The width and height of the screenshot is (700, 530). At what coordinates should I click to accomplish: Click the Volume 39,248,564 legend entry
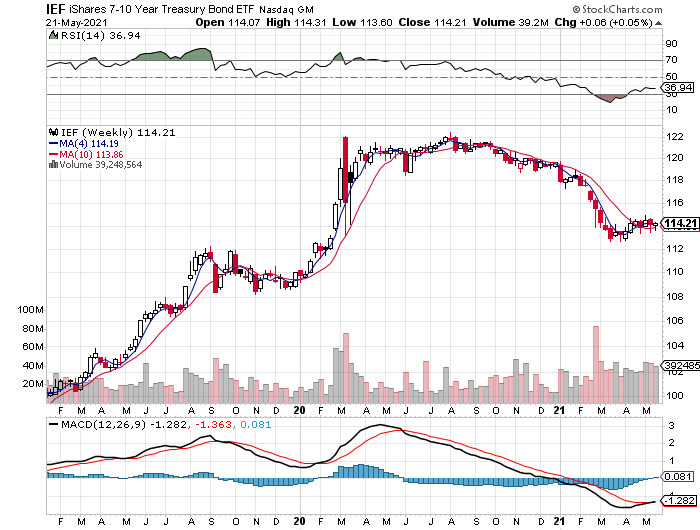pyautogui.click(x=100, y=165)
